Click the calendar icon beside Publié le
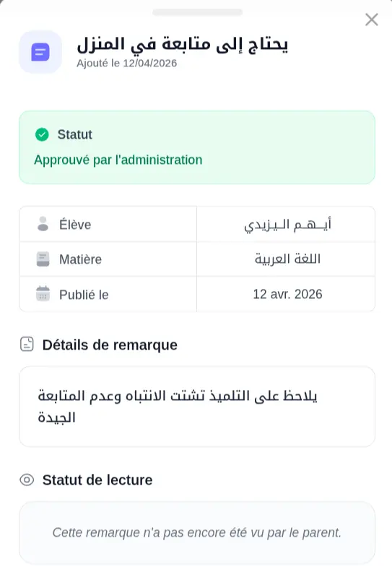392x567 pixels. click(x=43, y=294)
